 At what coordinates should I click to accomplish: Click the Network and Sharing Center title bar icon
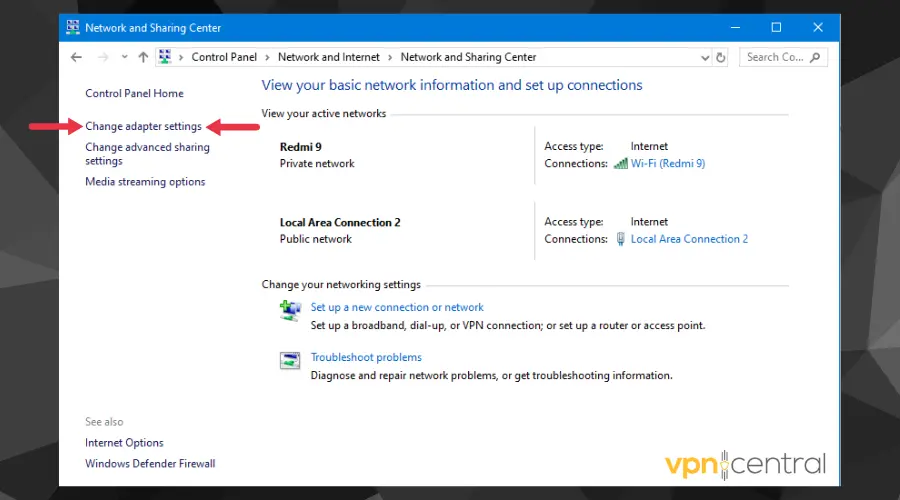73,27
